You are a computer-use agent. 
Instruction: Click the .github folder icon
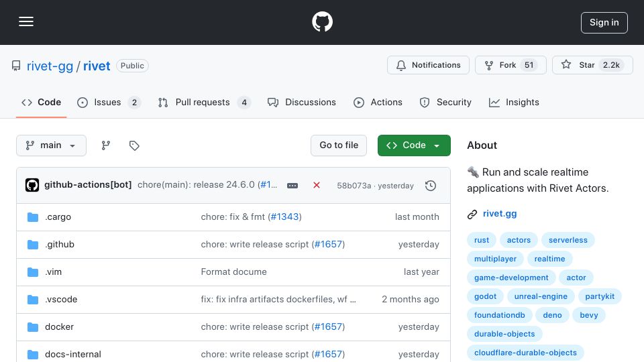33,245
